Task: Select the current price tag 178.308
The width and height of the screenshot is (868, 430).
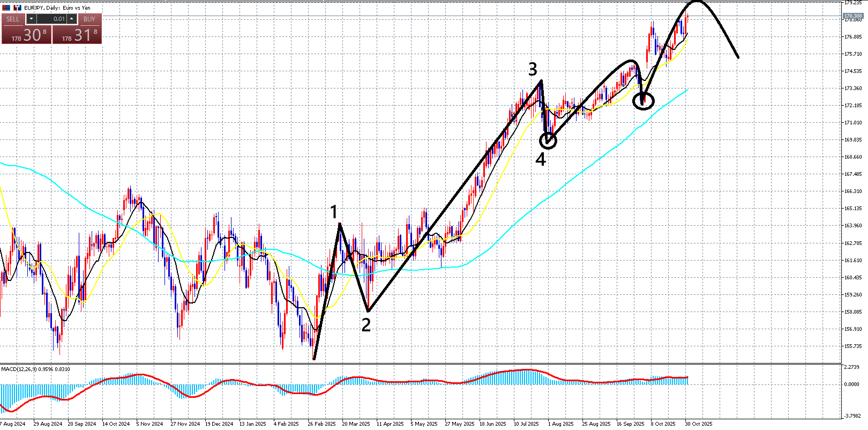Action: pos(853,16)
